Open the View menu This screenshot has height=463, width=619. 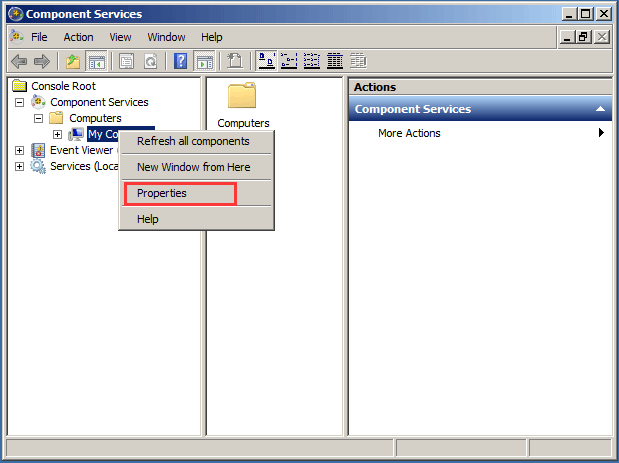pos(120,37)
